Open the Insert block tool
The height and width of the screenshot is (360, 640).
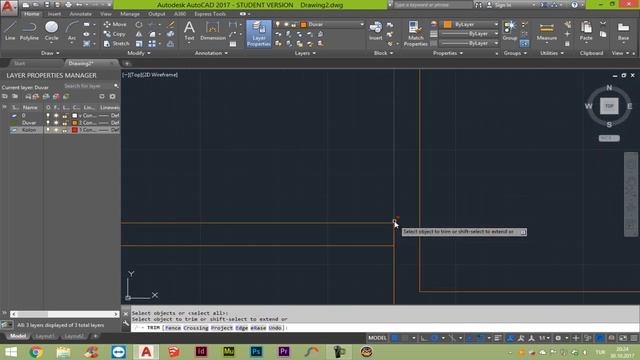click(x=376, y=31)
